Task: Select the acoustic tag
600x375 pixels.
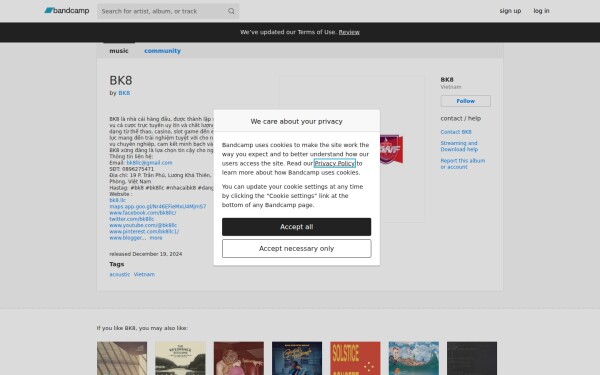Action: [x=119, y=274]
